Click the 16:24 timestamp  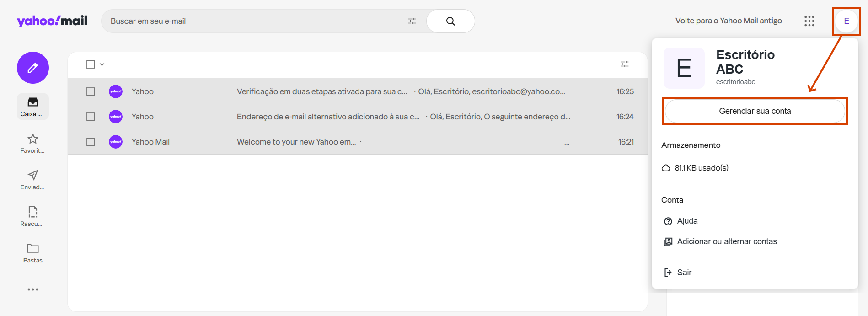tap(625, 117)
